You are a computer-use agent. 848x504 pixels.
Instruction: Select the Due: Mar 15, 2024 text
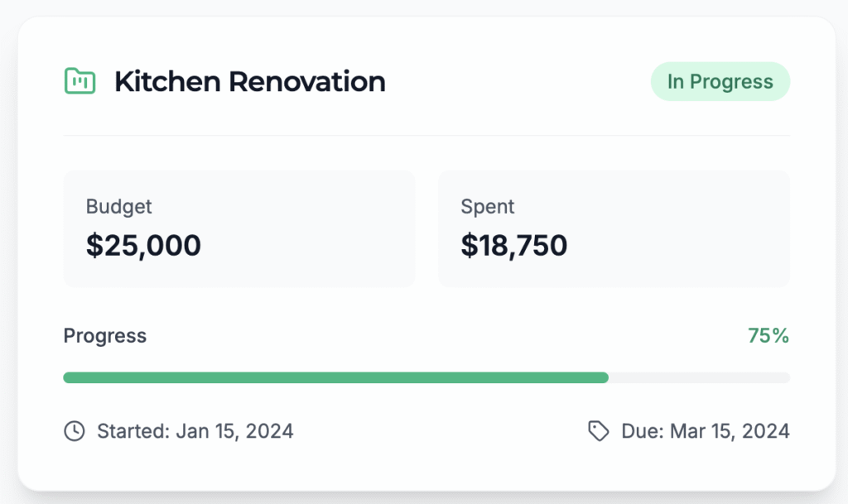(706, 431)
